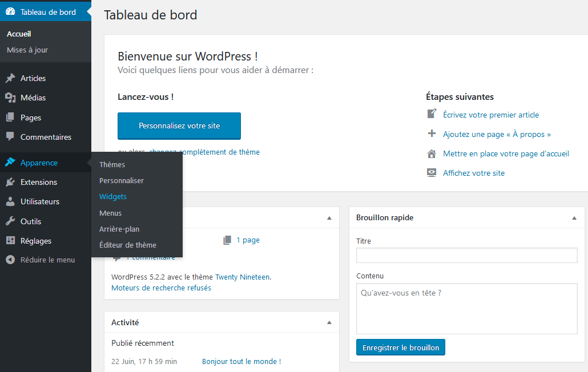Open the Médias menu label
Viewport: 588px width, 372px height.
(x=33, y=98)
